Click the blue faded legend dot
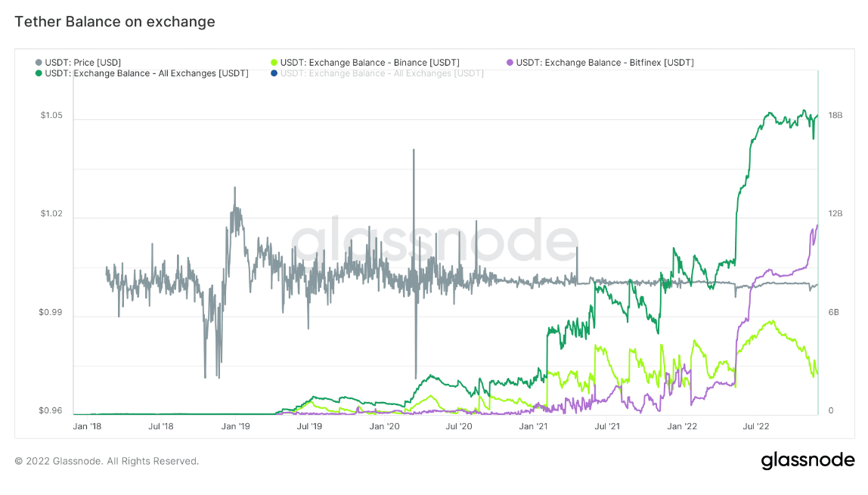868x495 pixels. 274,73
